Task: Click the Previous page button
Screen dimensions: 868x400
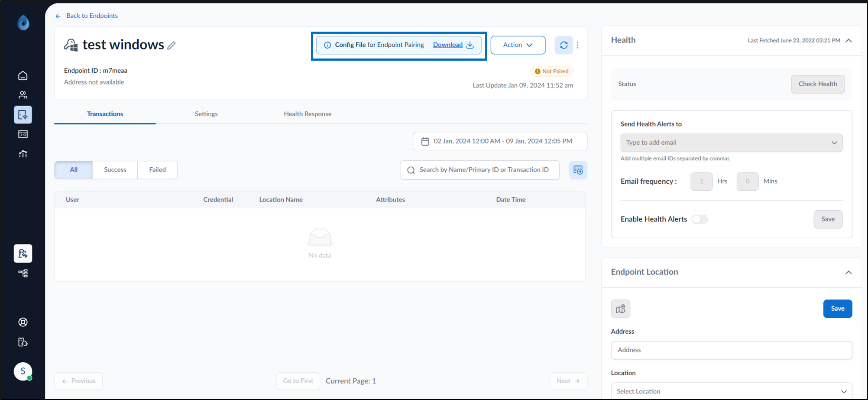Action: coord(78,381)
